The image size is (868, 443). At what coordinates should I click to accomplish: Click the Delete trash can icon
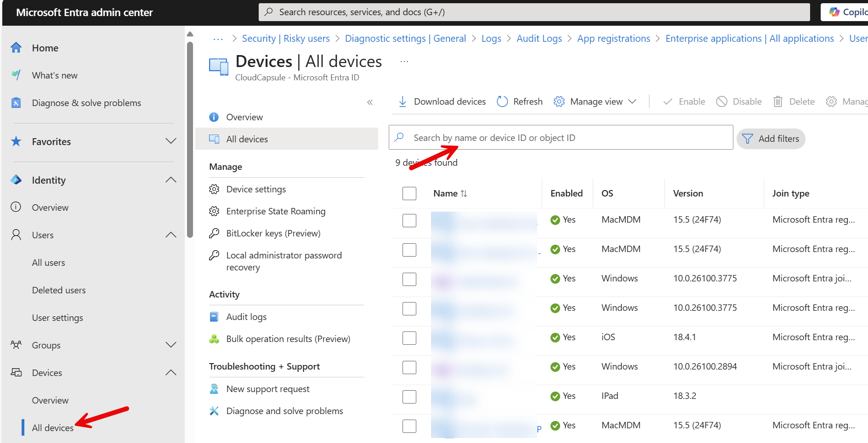(x=778, y=101)
